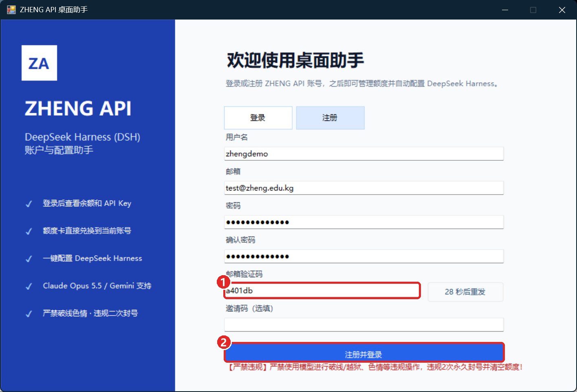577x392 pixels.
Task: Click the feature text Claude Opus 5.5 / Gemini 支持
Action: 97,286
